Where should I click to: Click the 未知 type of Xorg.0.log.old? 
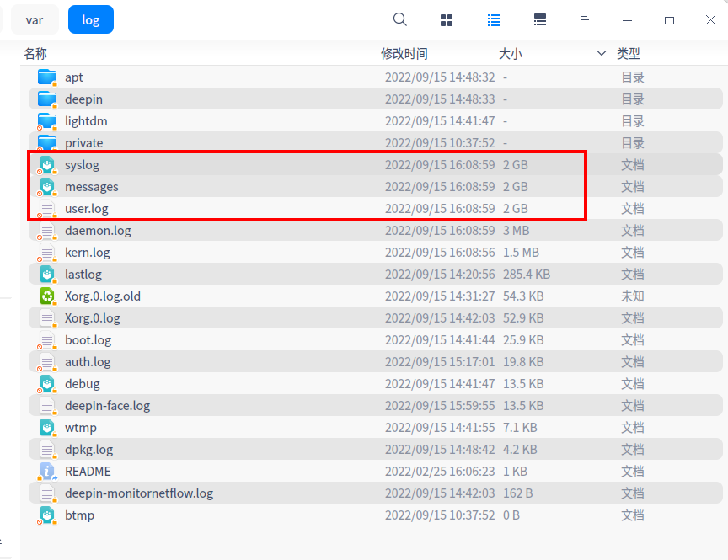point(633,296)
